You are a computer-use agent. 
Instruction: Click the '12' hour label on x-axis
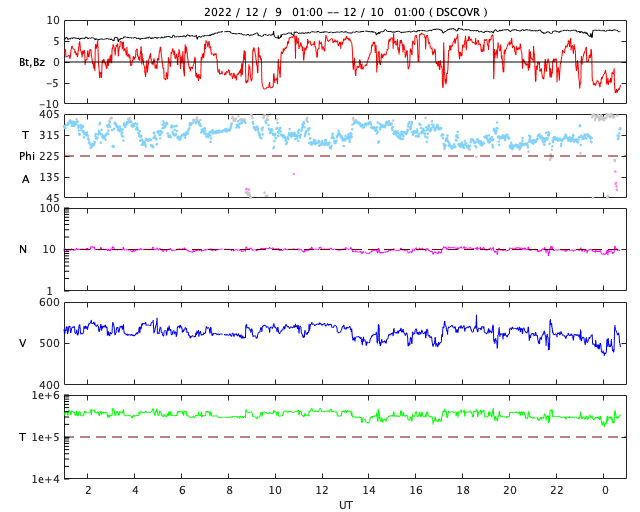[322, 490]
